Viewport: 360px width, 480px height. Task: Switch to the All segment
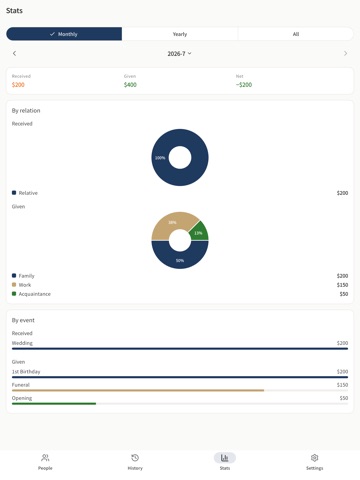(x=296, y=34)
